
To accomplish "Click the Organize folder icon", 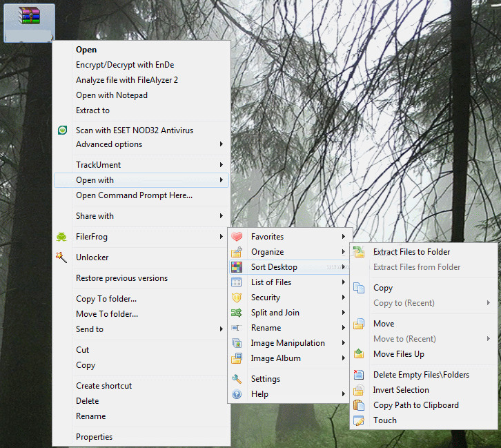I will (x=237, y=252).
